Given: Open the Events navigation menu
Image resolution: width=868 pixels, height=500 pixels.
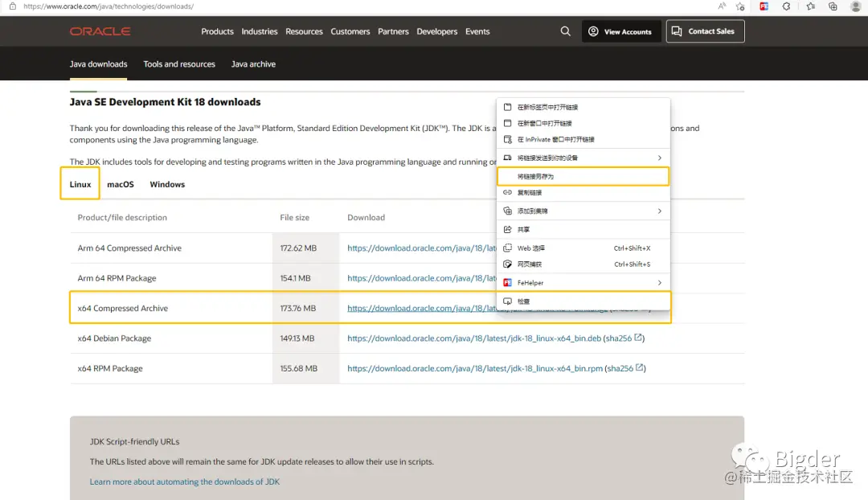Looking at the screenshot, I should (x=477, y=31).
